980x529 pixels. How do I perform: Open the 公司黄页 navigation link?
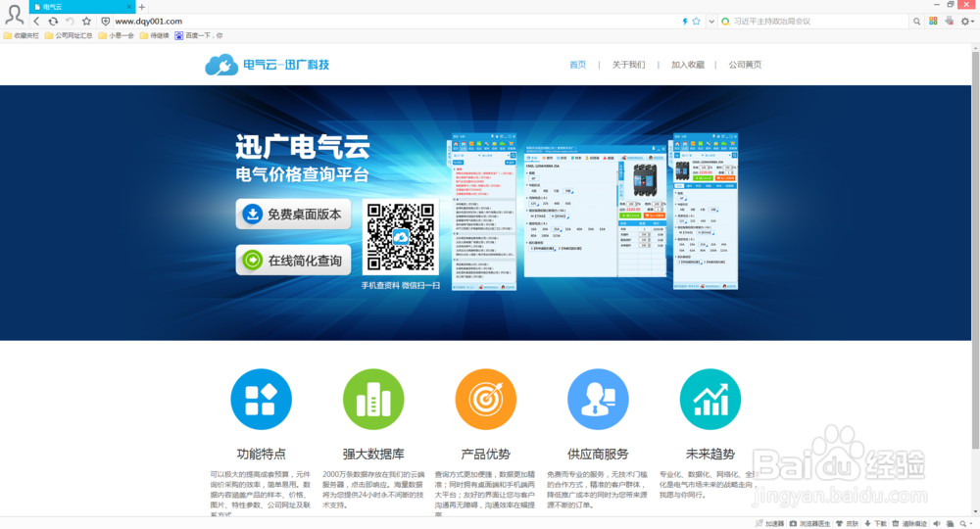pos(745,65)
